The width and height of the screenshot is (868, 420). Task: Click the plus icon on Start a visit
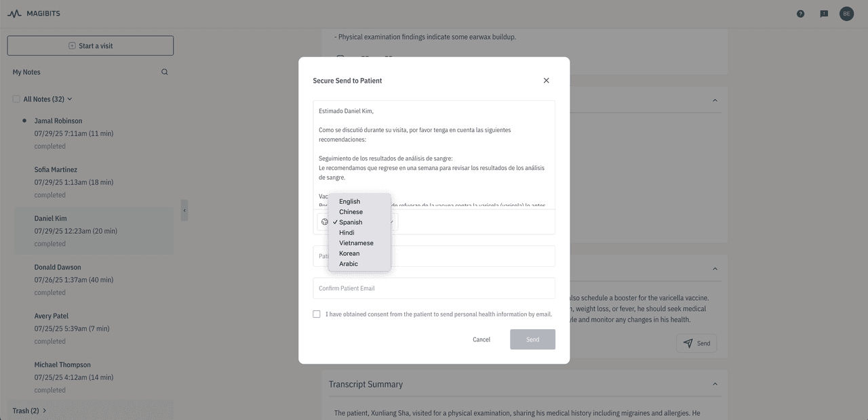[x=71, y=45]
